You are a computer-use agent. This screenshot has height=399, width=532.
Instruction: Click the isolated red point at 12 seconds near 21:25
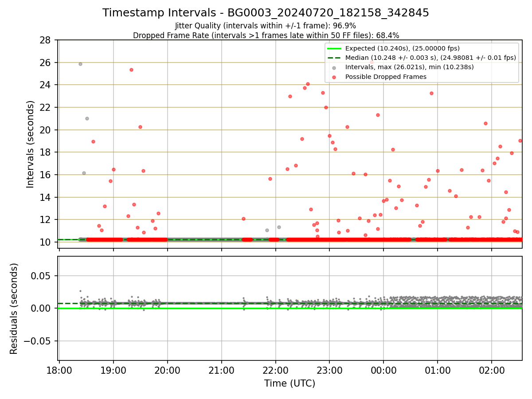(243, 219)
